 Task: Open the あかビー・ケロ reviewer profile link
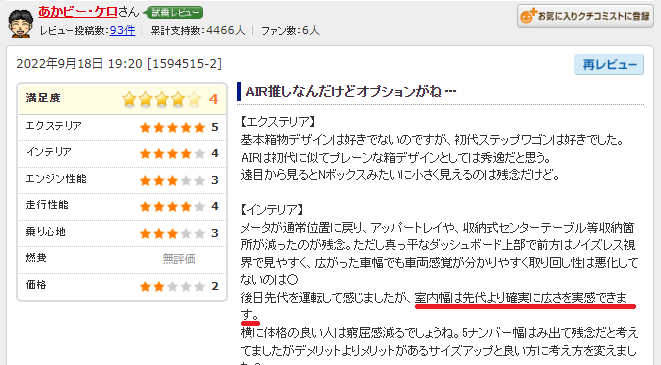[78, 12]
